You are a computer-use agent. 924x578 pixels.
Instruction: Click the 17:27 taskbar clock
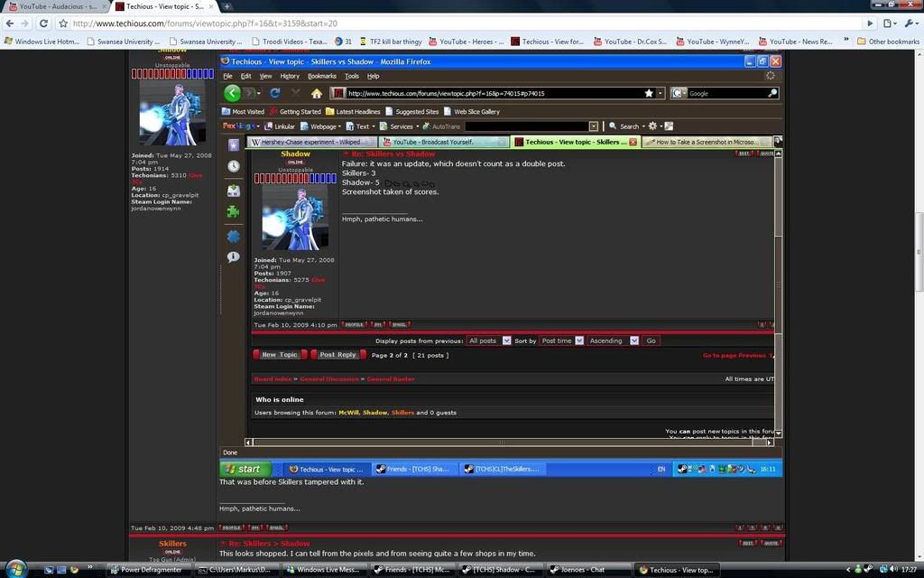pos(909,570)
